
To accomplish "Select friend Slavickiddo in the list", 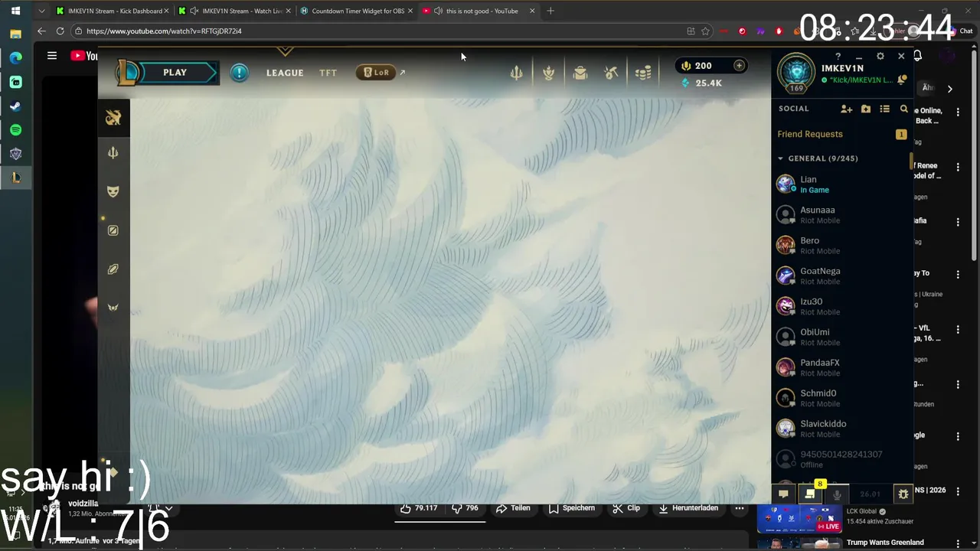I will (x=841, y=429).
